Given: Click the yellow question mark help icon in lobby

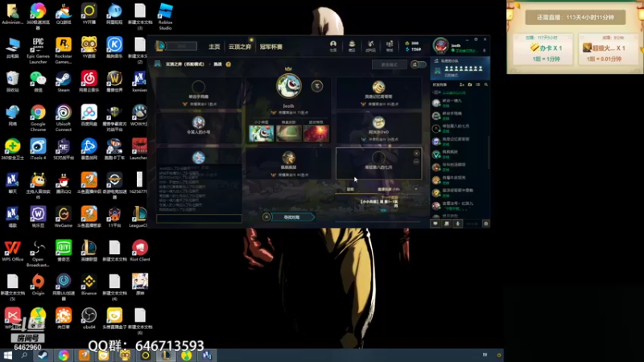Looking at the screenshot, I should pos(229,64).
